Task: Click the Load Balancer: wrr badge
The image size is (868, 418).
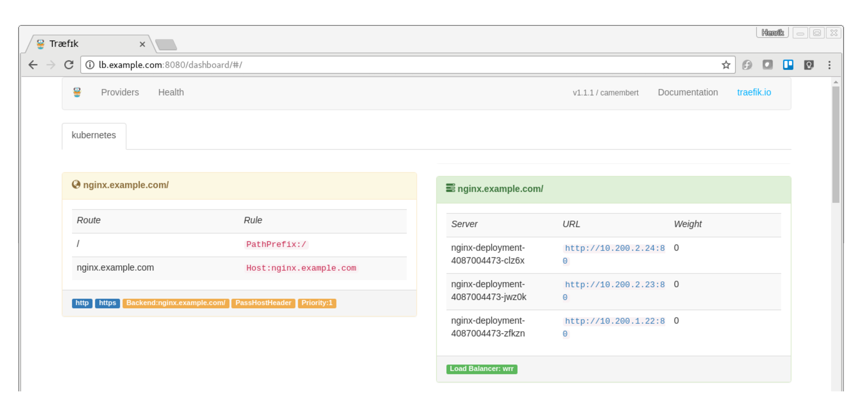Action: [x=482, y=369]
